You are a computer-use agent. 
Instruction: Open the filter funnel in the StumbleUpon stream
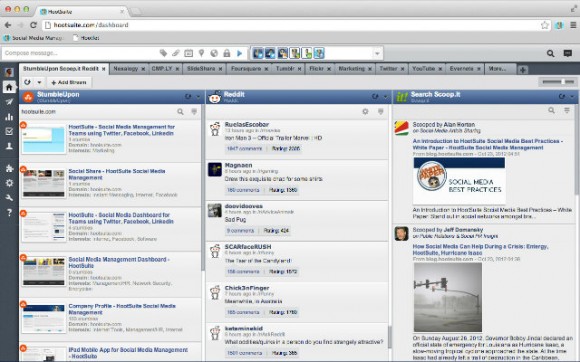194,111
